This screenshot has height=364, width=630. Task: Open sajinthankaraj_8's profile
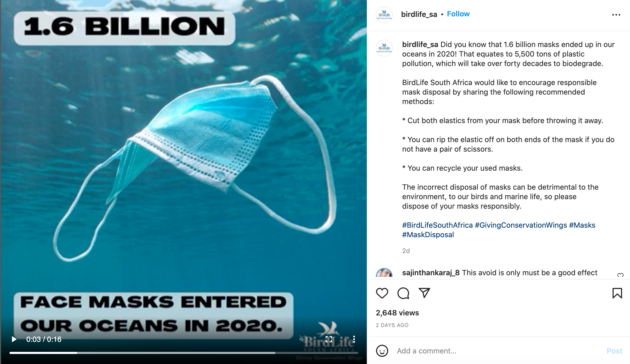click(x=431, y=273)
